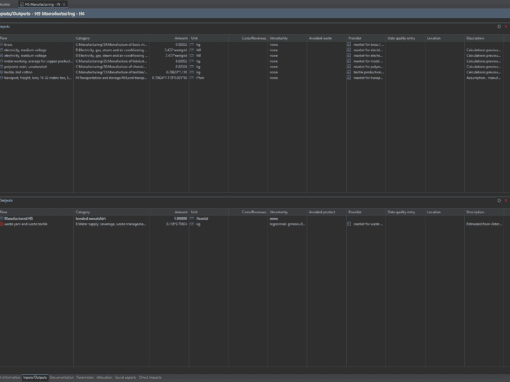
Task: Click the unit icon in the Manufactured output row
Action: point(192,219)
